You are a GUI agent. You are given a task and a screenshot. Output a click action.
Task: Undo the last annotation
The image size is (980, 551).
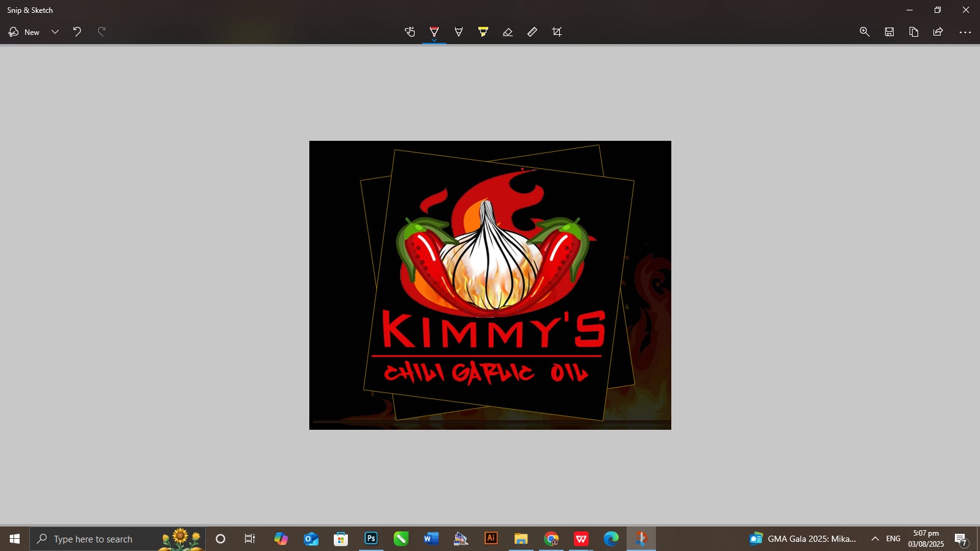click(x=77, y=32)
